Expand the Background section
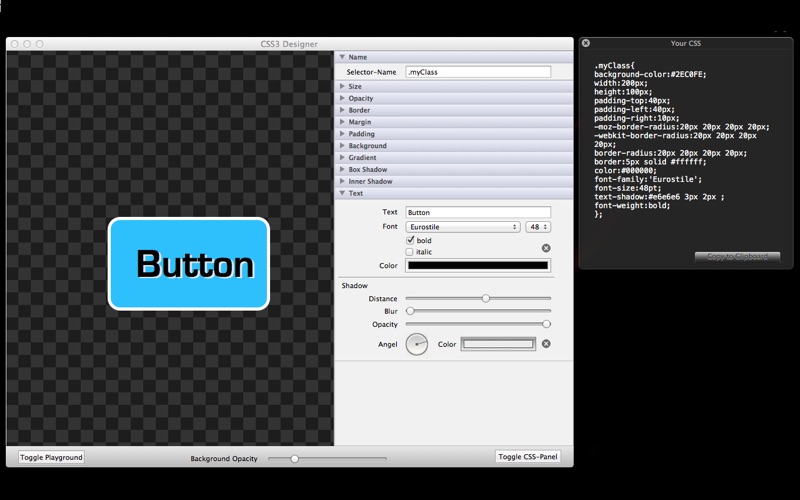The height and width of the screenshot is (500, 800). [342, 145]
